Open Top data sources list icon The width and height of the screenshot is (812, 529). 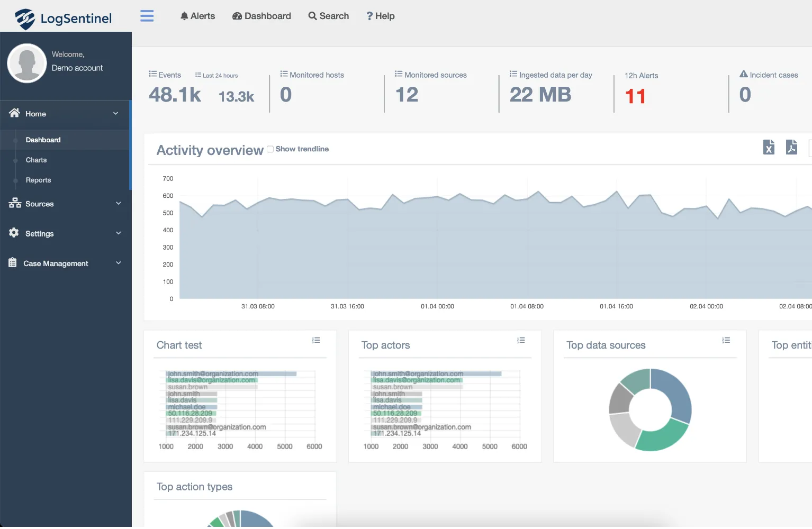pyautogui.click(x=726, y=340)
